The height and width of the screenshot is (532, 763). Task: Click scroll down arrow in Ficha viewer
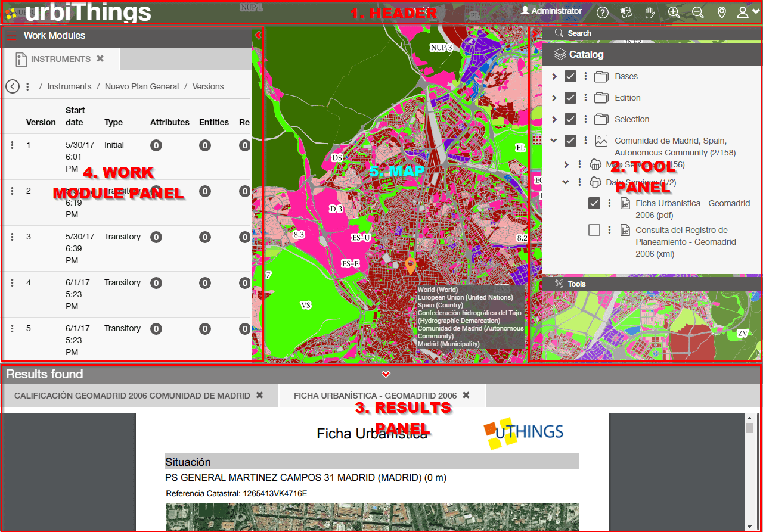(x=749, y=526)
